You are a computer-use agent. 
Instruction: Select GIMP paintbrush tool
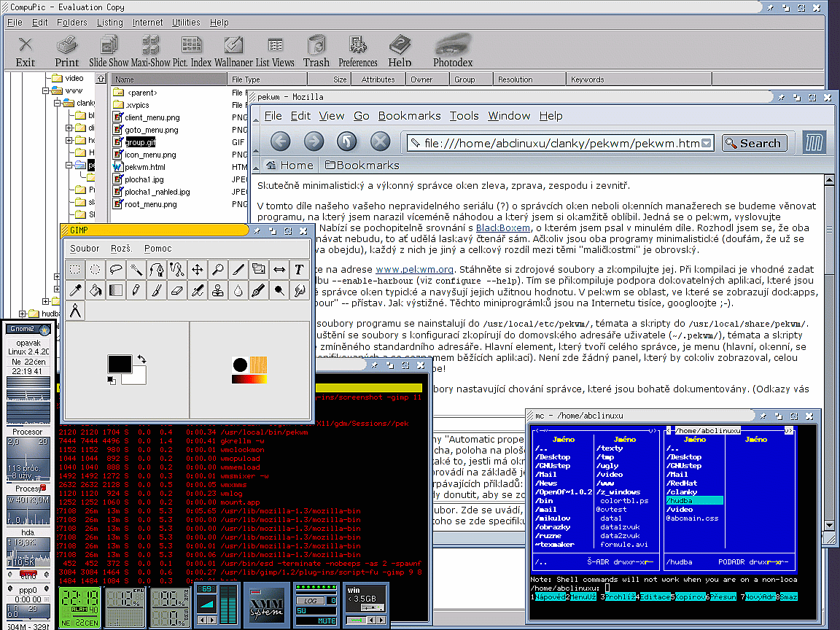click(157, 290)
